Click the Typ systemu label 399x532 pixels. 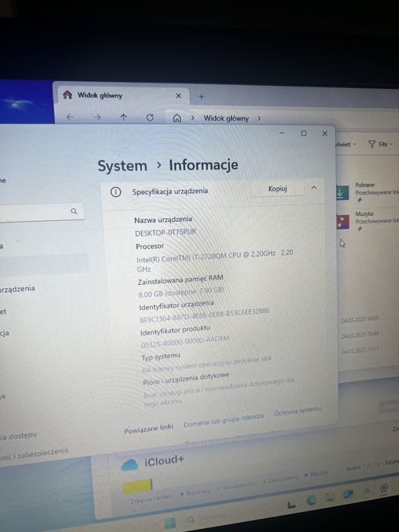[161, 356]
